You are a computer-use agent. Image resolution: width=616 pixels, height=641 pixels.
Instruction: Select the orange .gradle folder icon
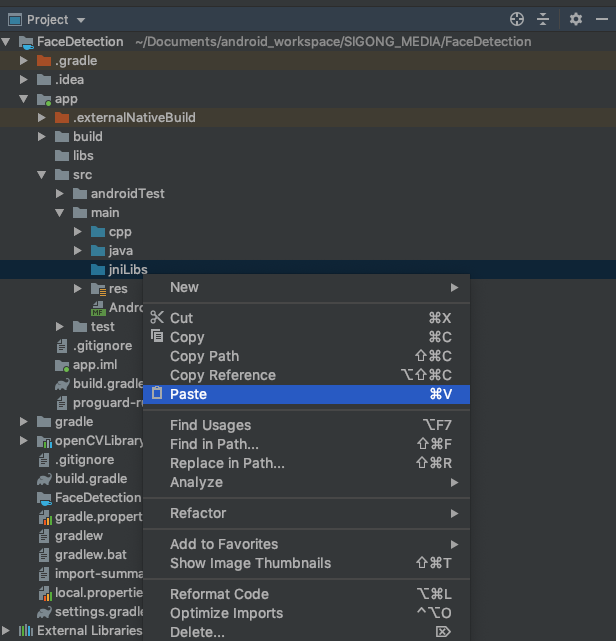tap(44, 61)
